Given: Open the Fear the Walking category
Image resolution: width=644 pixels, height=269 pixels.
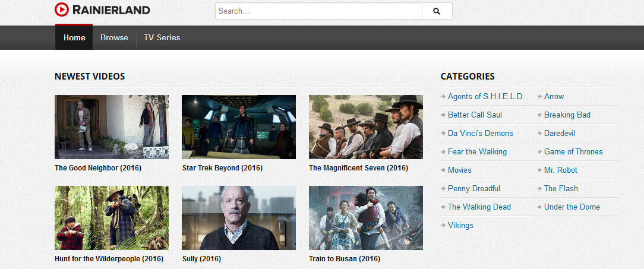Looking at the screenshot, I should (x=477, y=151).
